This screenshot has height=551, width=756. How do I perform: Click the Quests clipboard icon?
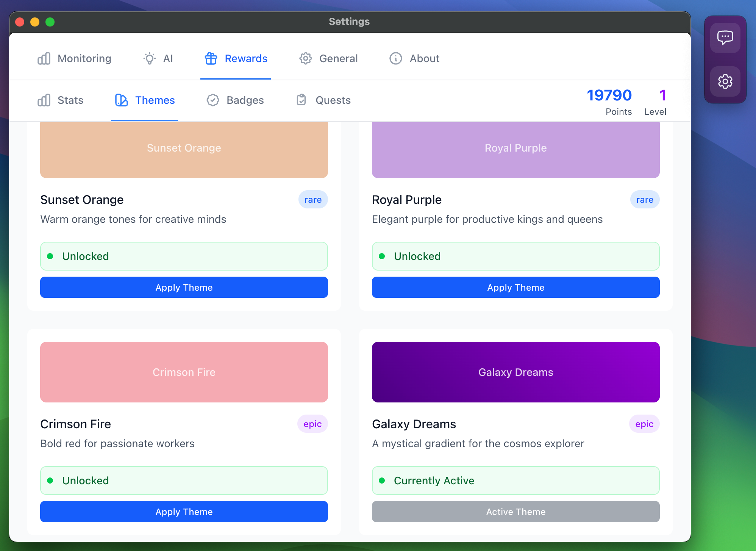pyautogui.click(x=301, y=100)
